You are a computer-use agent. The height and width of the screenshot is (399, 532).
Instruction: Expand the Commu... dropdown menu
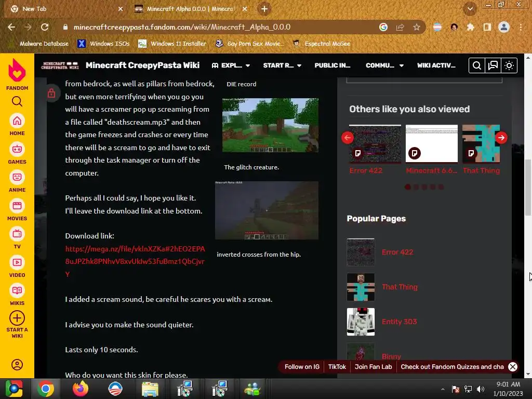click(x=385, y=65)
